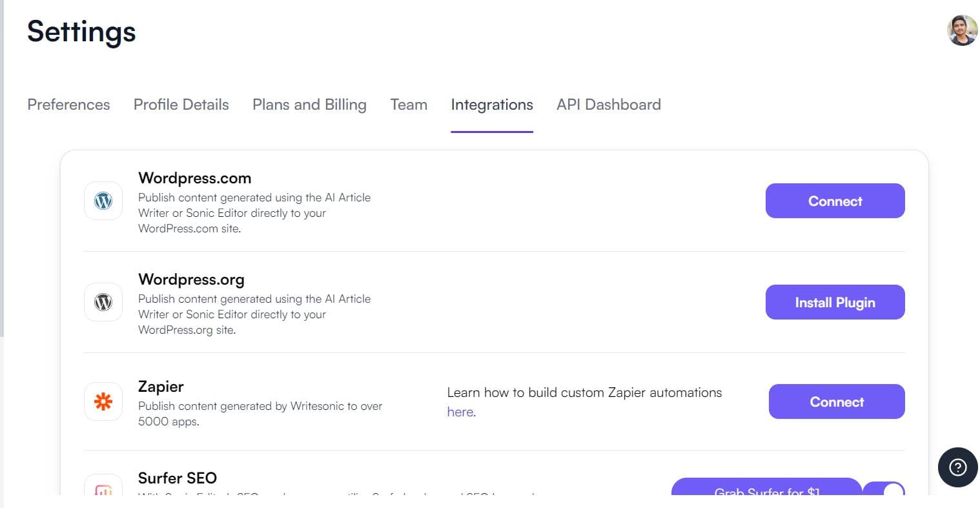Click the Zapier heading
The image size is (980, 508).
point(161,387)
